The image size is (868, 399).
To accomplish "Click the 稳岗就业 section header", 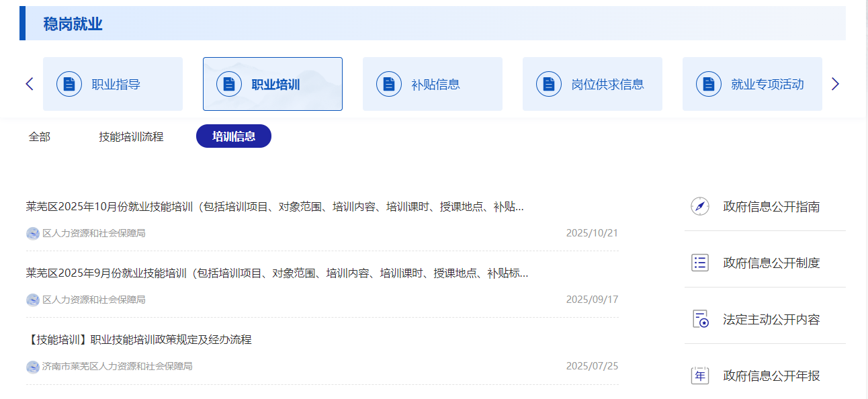I will 73,24.
